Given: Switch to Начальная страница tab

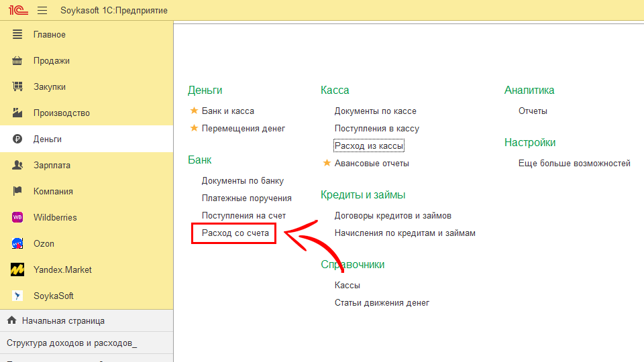Looking at the screenshot, I should [63, 321].
